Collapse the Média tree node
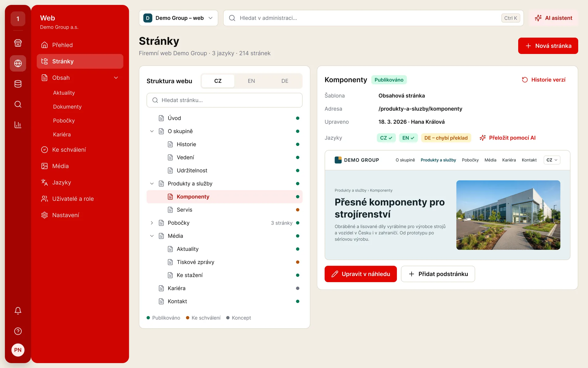 [x=152, y=236]
